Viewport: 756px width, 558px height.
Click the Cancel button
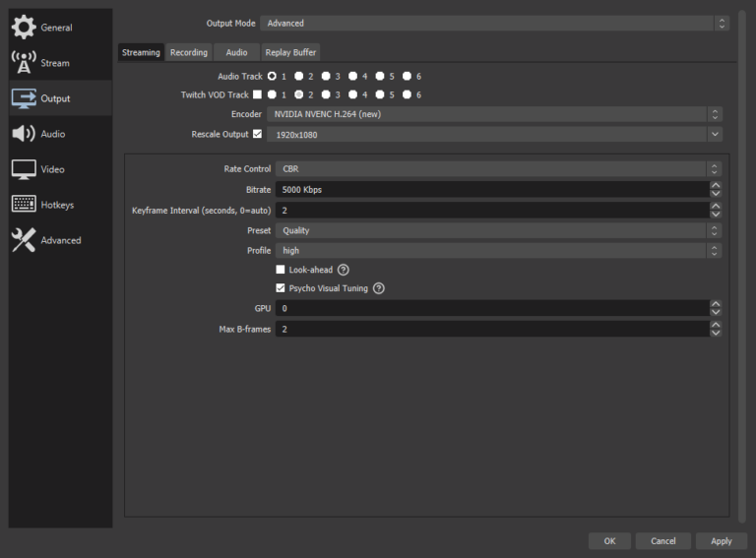coord(662,541)
